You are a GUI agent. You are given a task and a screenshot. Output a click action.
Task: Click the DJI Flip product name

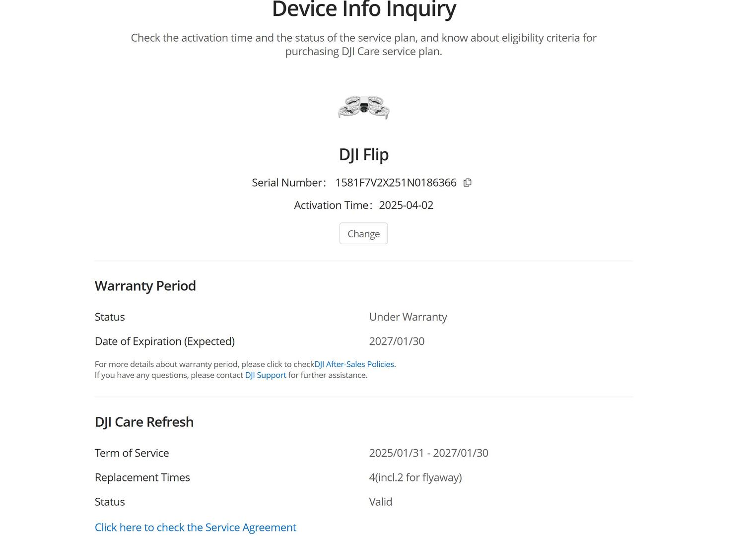[x=363, y=154]
